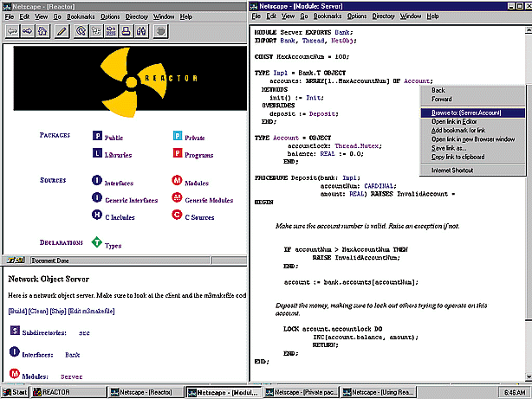Screen dimensions: 532x399
Task: Open the File menu in Reactor window
Action: tap(10, 16)
